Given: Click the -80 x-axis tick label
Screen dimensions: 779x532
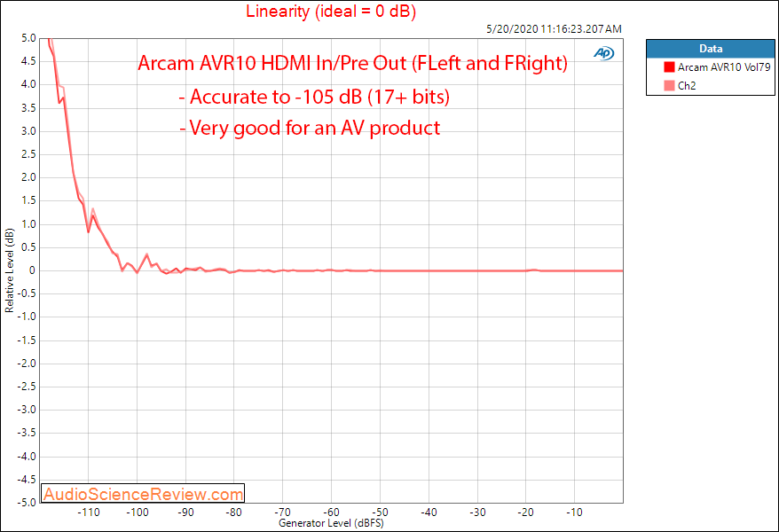Looking at the screenshot, I should coord(234,512).
